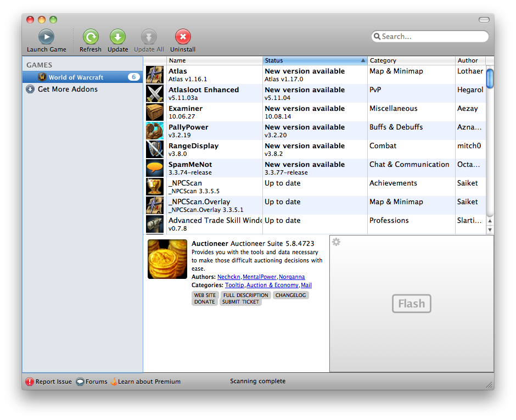Click the search magnifier icon
This screenshot has width=516, height=420.
point(377,36)
